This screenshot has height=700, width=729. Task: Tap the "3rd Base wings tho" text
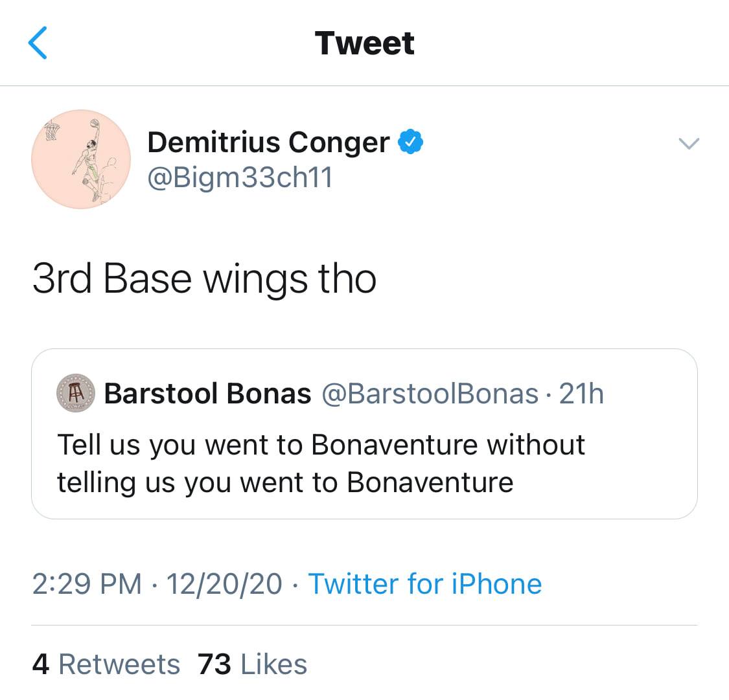pyautogui.click(x=204, y=279)
